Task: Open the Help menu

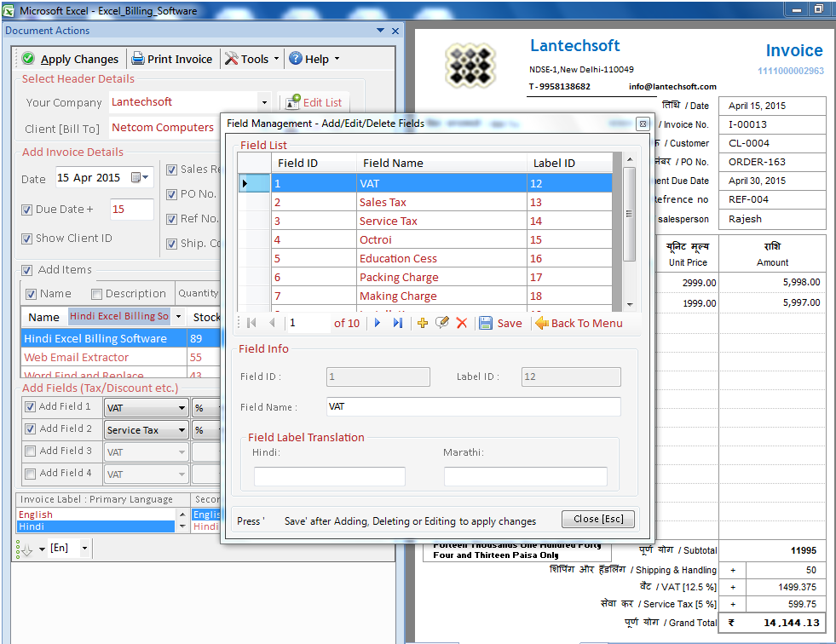Action: [314, 59]
